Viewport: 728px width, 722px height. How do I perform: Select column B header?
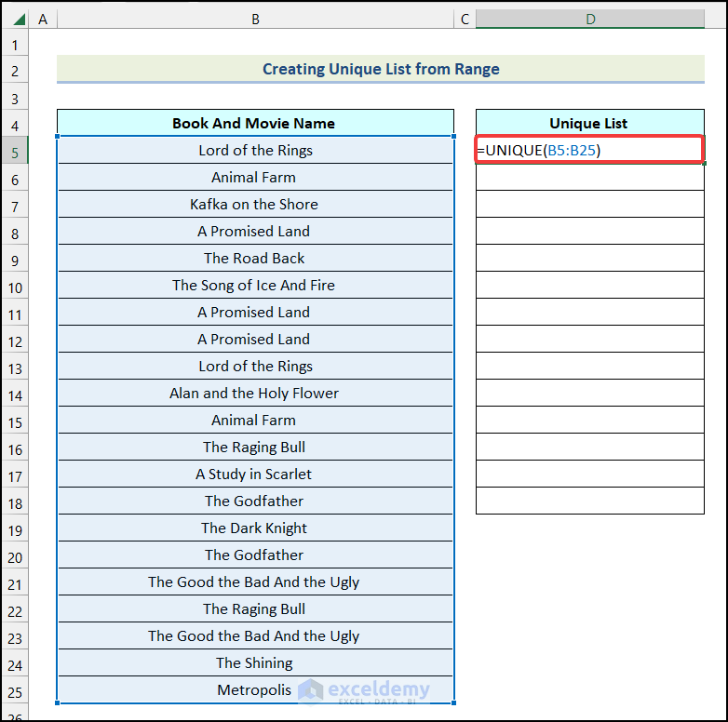click(x=255, y=20)
